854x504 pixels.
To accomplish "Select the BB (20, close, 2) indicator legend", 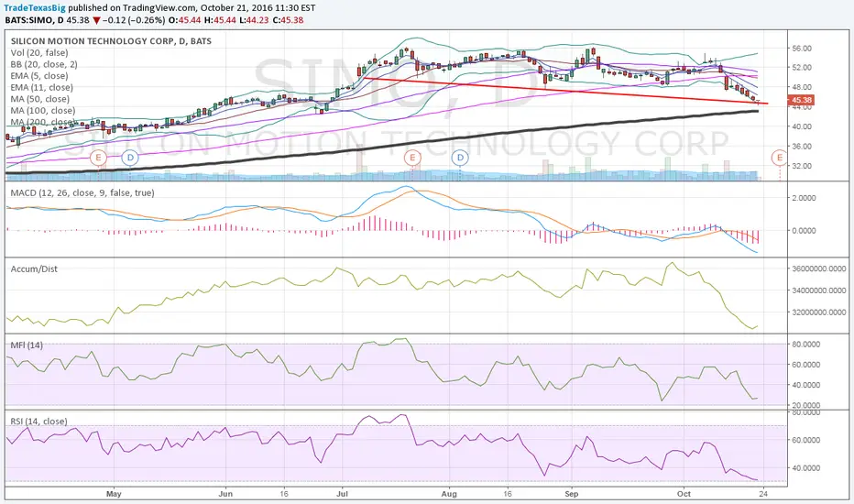I will (44, 64).
